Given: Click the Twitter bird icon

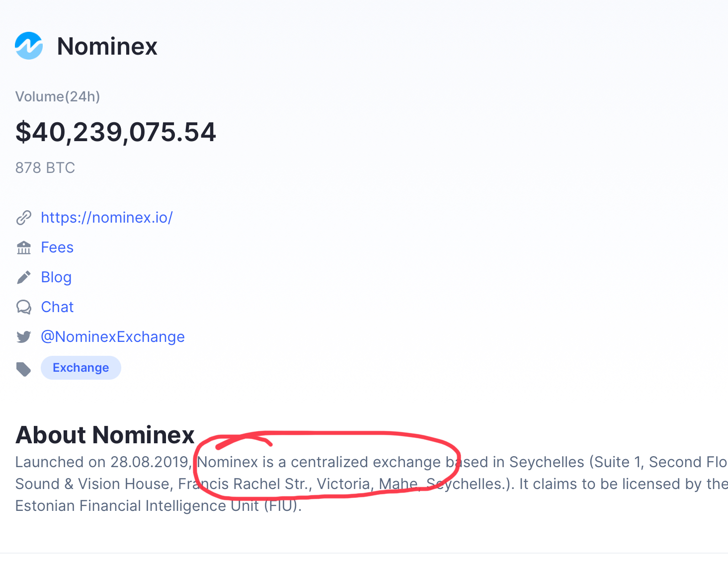Looking at the screenshot, I should [x=24, y=337].
